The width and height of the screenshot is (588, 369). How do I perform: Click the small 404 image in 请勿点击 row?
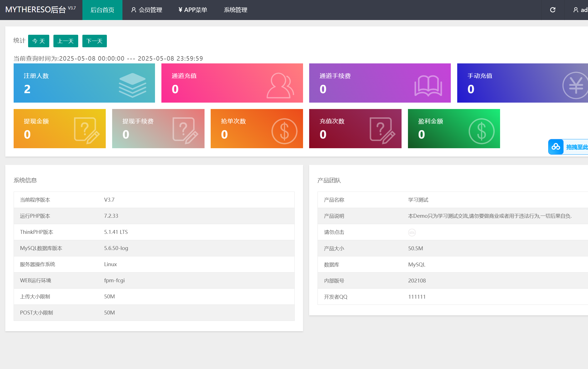412,232
